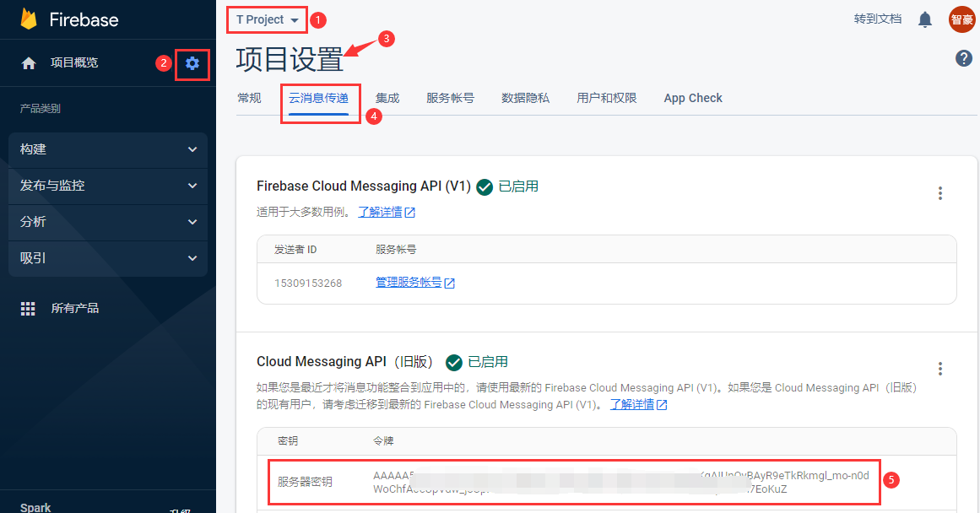Select the sender ID 15309153268

coord(308,283)
